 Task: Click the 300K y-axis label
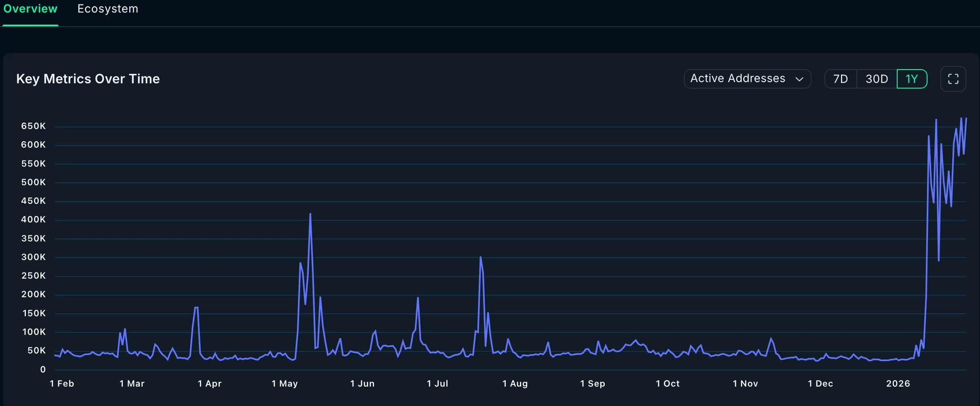(34, 257)
